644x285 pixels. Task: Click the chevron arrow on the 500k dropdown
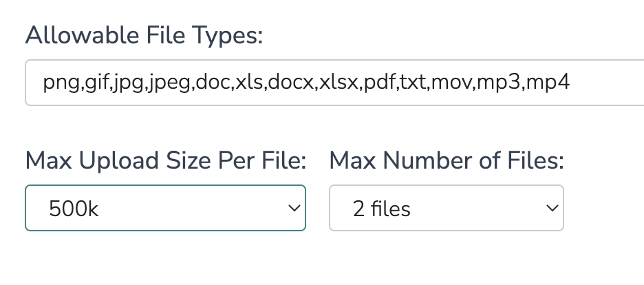tap(294, 208)
